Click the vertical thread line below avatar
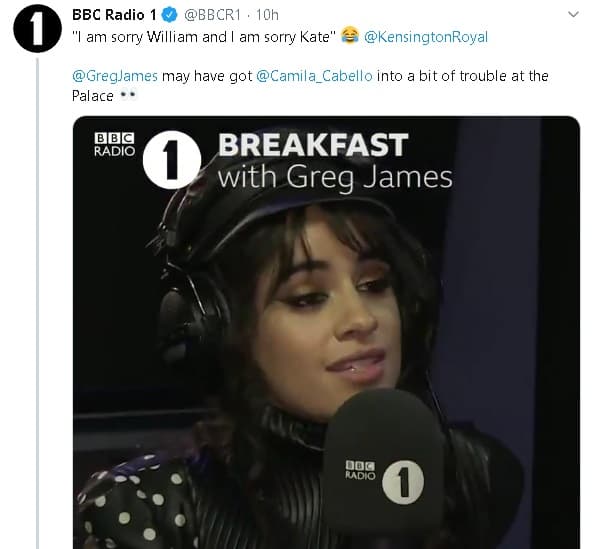The width and height of the screenshot is (594, 549). 38,303
